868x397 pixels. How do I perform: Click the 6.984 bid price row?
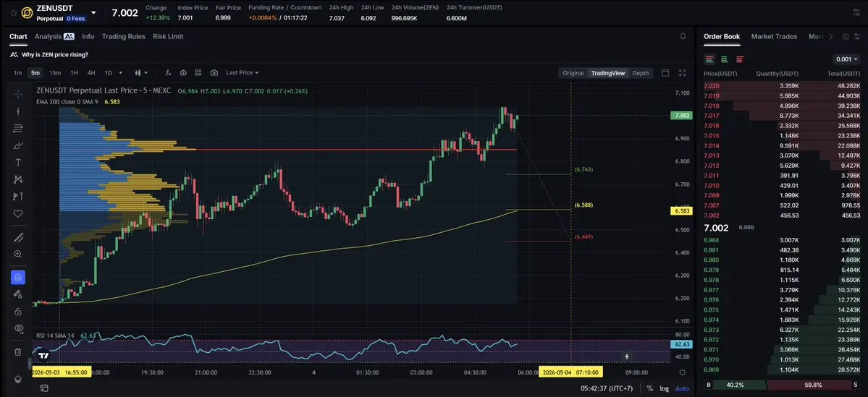(782, 240)
